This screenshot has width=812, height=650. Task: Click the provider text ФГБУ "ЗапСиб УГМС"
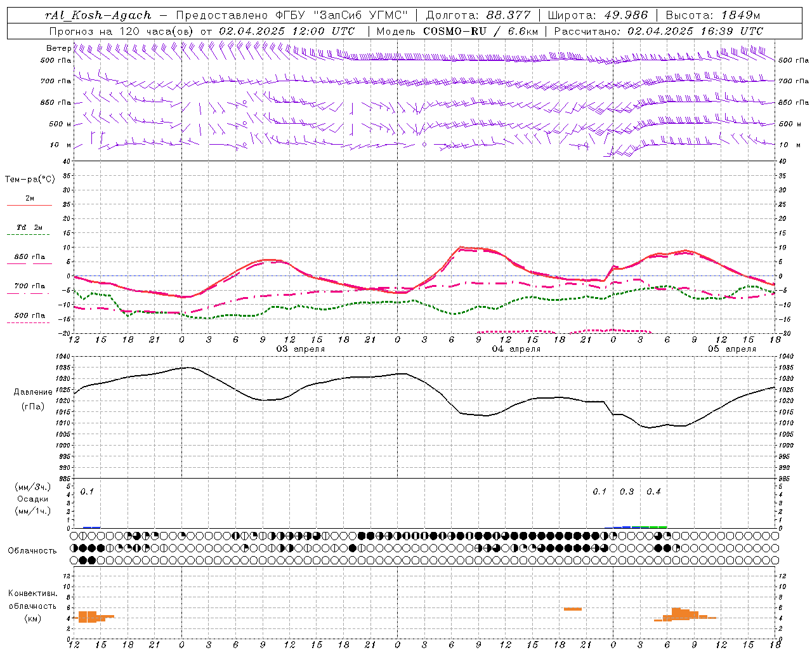click(342, 15)
